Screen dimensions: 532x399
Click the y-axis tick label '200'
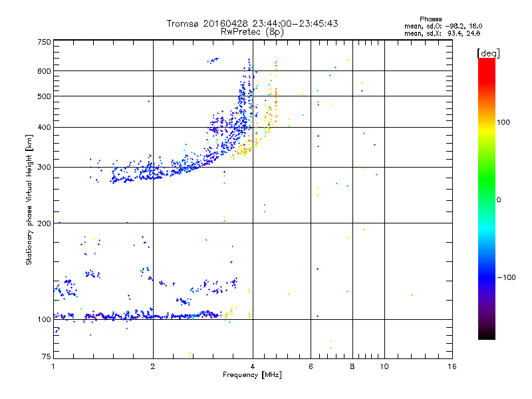click(x=44, y=223)
